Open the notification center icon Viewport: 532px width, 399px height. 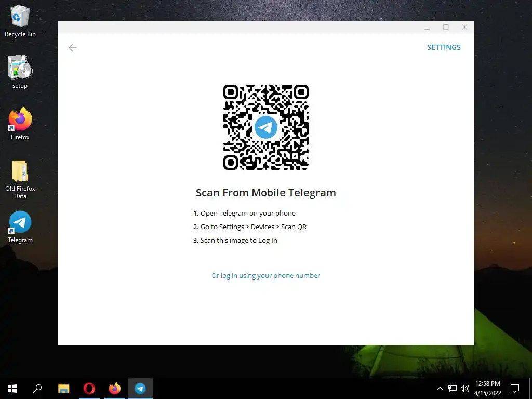point(515,389)
